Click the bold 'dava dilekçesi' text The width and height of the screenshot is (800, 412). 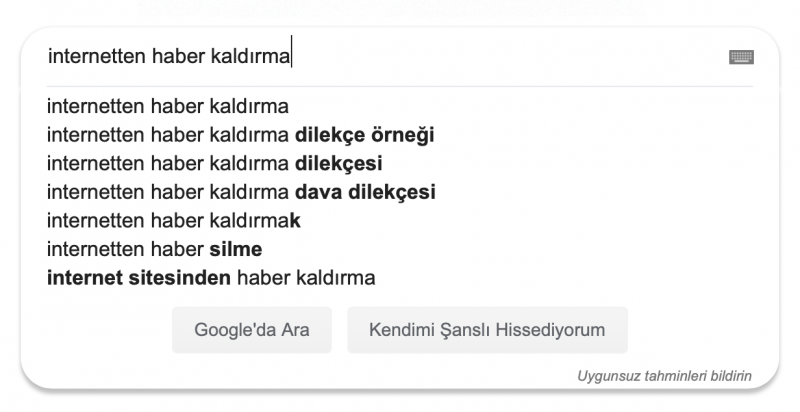[365, 192]
